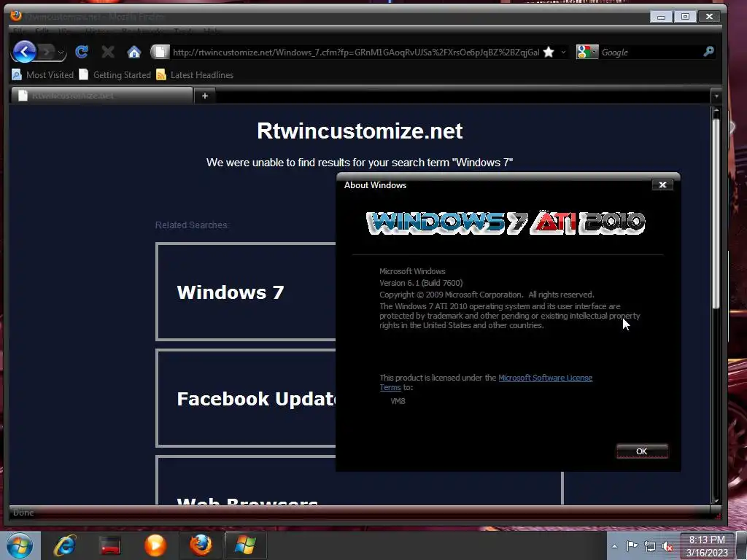Click the greyed-out forward arrow button
The image size is (747, 560).
47,52
